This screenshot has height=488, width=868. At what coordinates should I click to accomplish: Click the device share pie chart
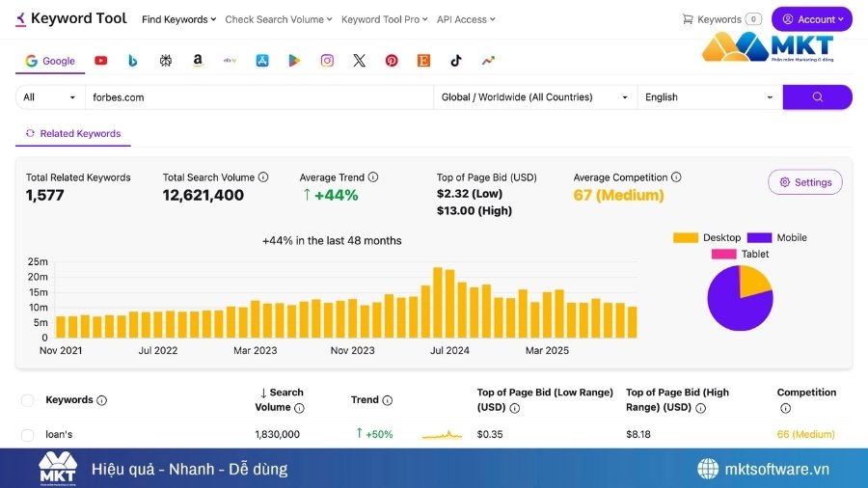pos(740,298)
